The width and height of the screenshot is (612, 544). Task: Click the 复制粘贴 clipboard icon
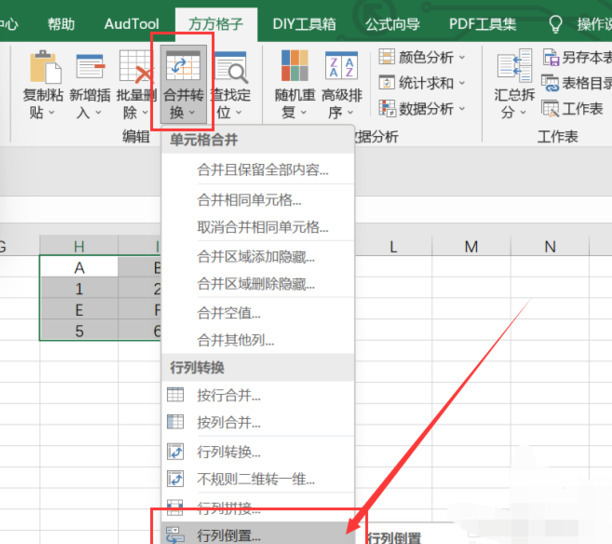45,67
